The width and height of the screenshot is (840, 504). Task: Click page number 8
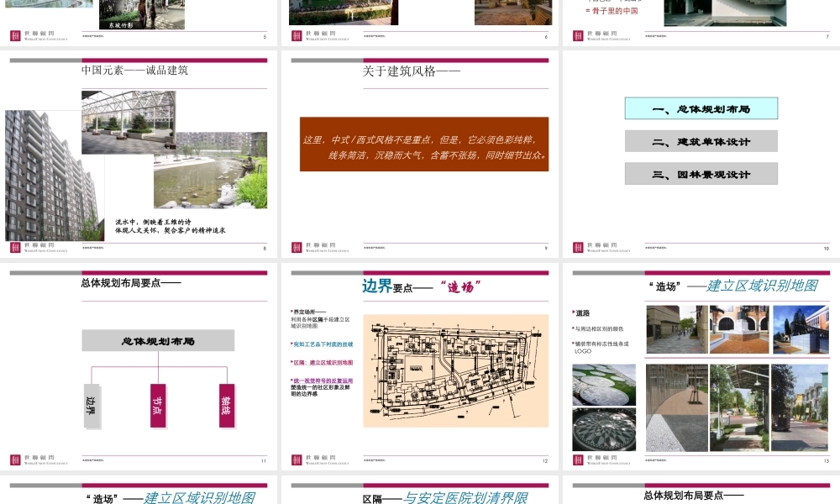point(265,248)
